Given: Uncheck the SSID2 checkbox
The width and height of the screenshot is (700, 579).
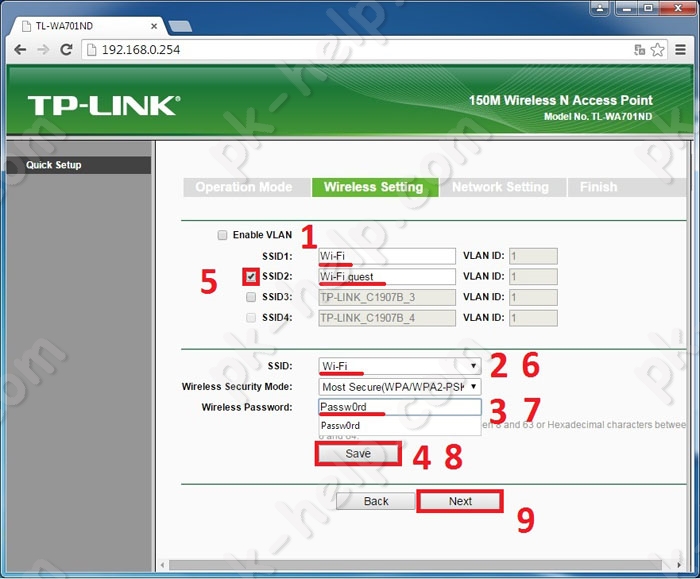Looking at the screenshot, I should click(251, 276).
